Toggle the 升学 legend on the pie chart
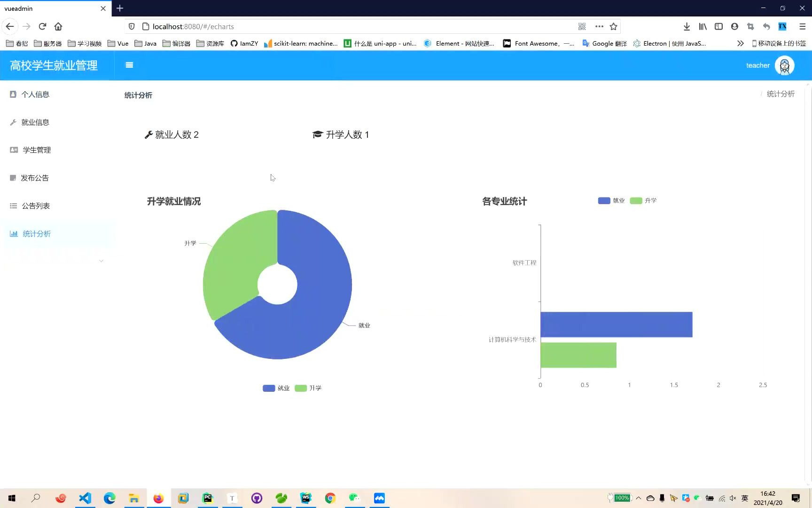Screen dimensions: 812x508 point(308,388)
